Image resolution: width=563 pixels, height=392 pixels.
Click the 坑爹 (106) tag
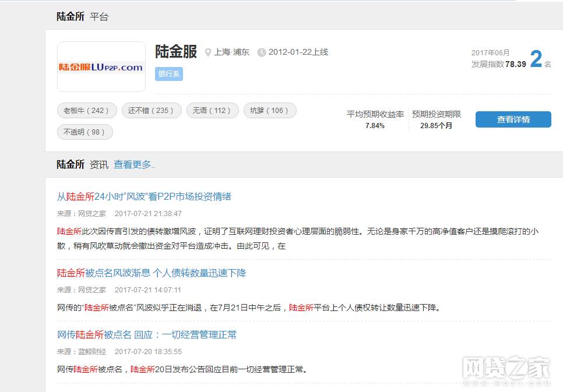(x=270, y=111)
